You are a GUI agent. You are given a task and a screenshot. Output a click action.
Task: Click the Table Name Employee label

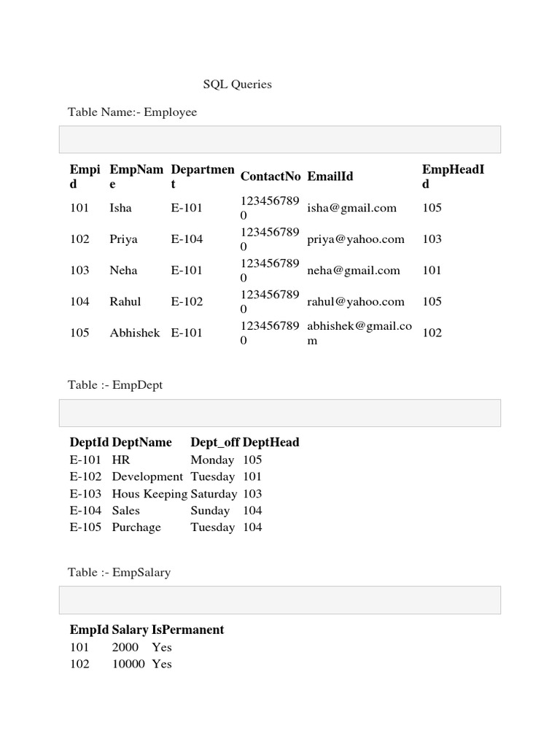(x=132, y=112)
